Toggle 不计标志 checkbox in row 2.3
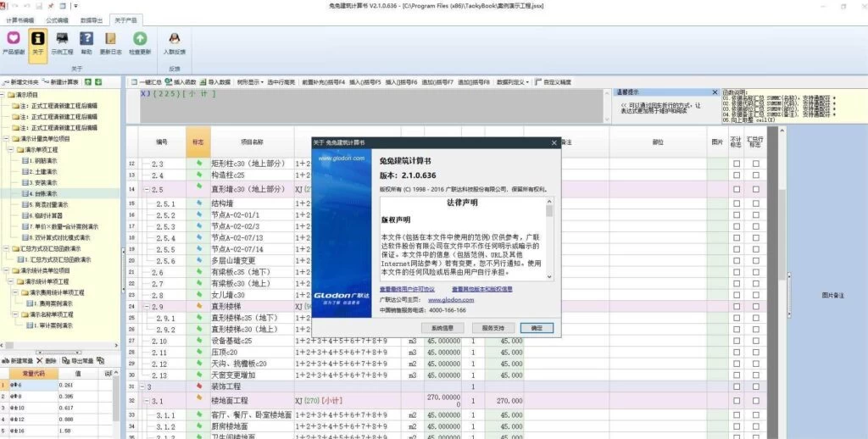This screenshot has width=868, height=439. [736, 164]
